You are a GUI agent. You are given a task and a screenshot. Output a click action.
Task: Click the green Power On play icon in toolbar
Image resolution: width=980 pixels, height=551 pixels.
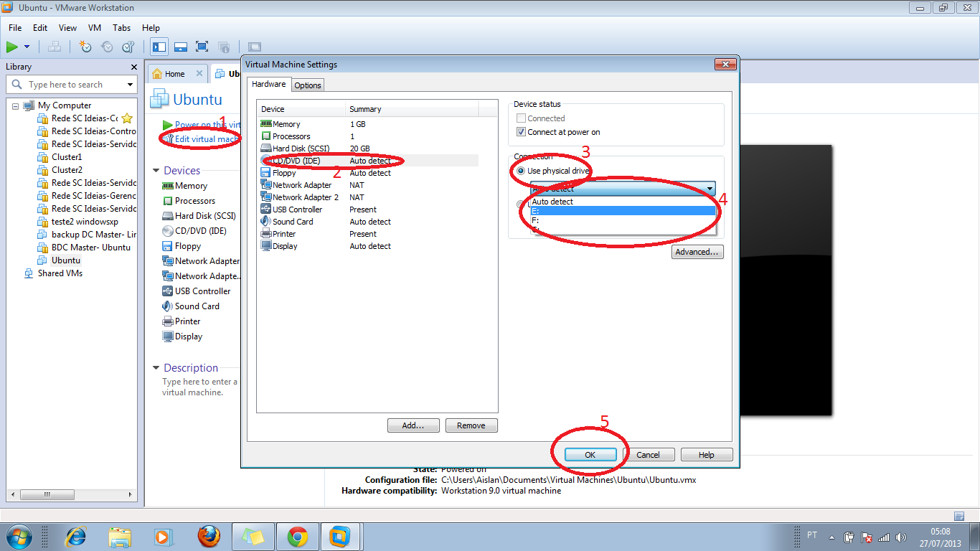12,47
